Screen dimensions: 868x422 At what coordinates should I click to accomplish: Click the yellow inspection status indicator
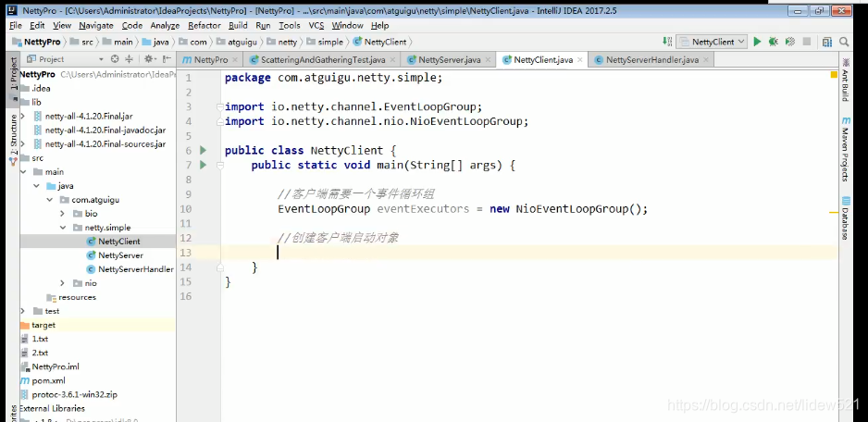click(x=834, y=75)
